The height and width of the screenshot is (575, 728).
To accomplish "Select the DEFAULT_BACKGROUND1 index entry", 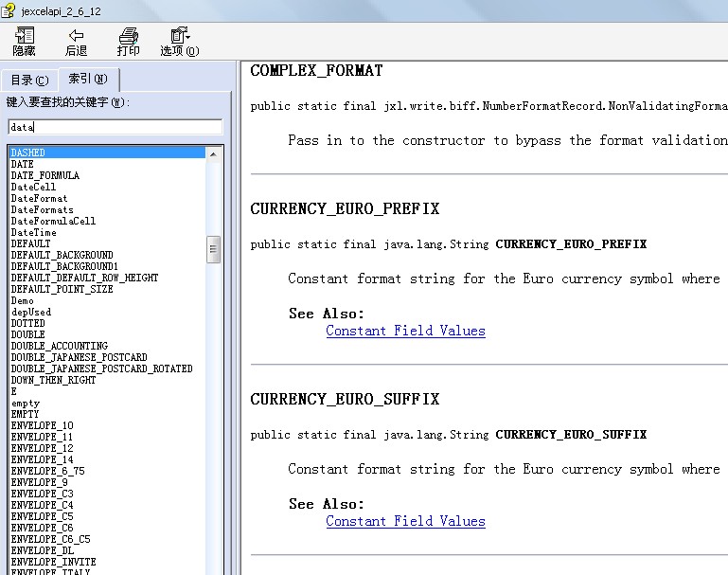I will tap(64, 266).
